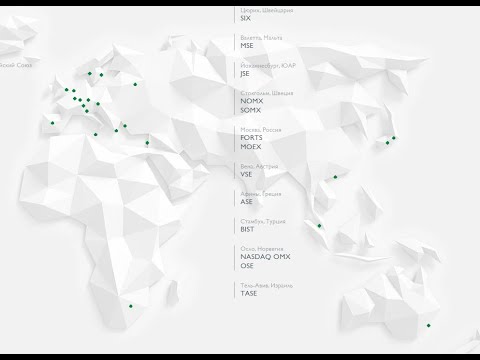Click the green dot in South Africa
480x360 pixels.
(131, 306)
